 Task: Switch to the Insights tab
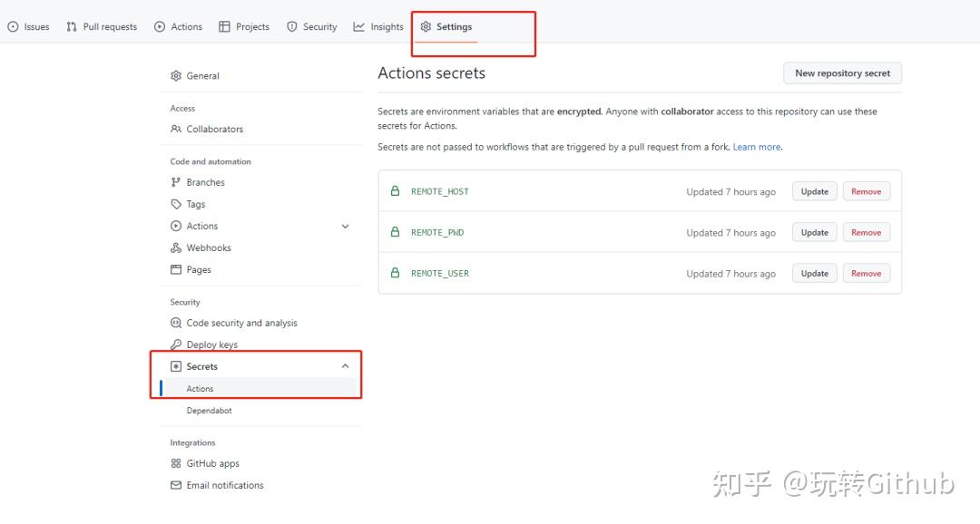[378, 26]
